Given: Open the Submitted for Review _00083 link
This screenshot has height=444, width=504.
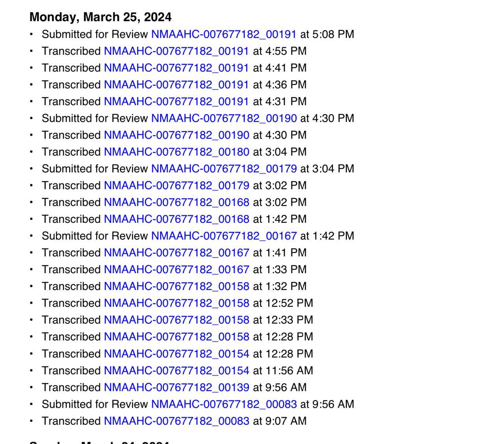Looking at the screenshot, I should pyautogui.click(x=224, y=404).
